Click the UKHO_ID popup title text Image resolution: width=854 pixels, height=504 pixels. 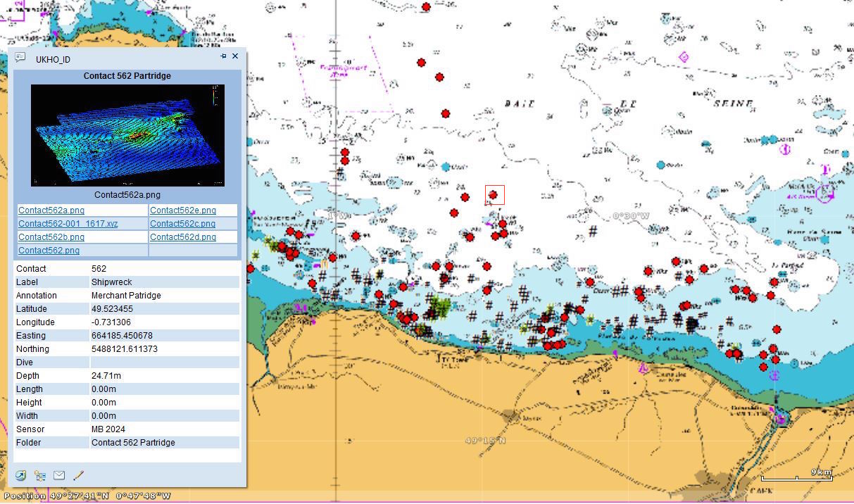[x=53, y=60]
